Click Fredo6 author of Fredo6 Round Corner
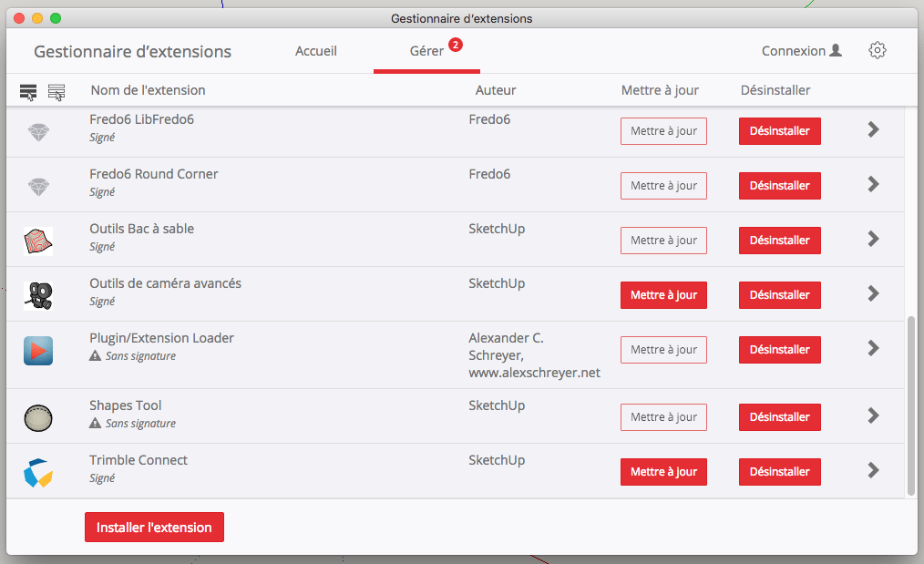 coord(489,174)
